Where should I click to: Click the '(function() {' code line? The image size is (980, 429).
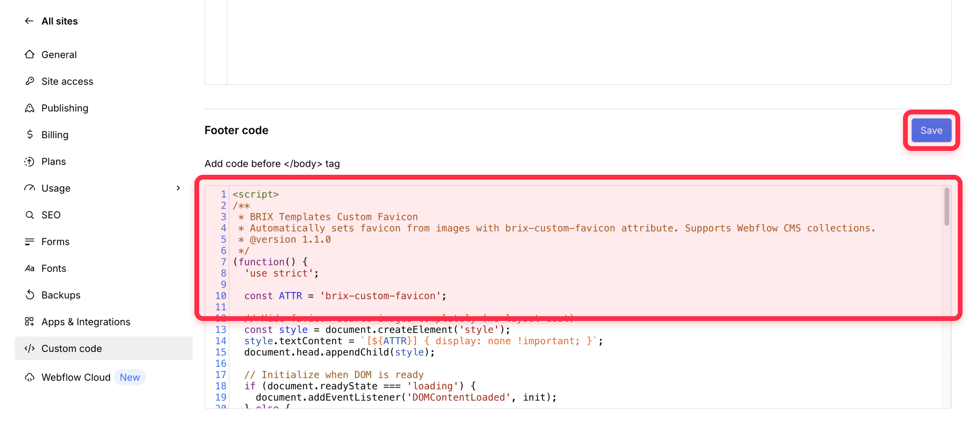coord(270,262)
